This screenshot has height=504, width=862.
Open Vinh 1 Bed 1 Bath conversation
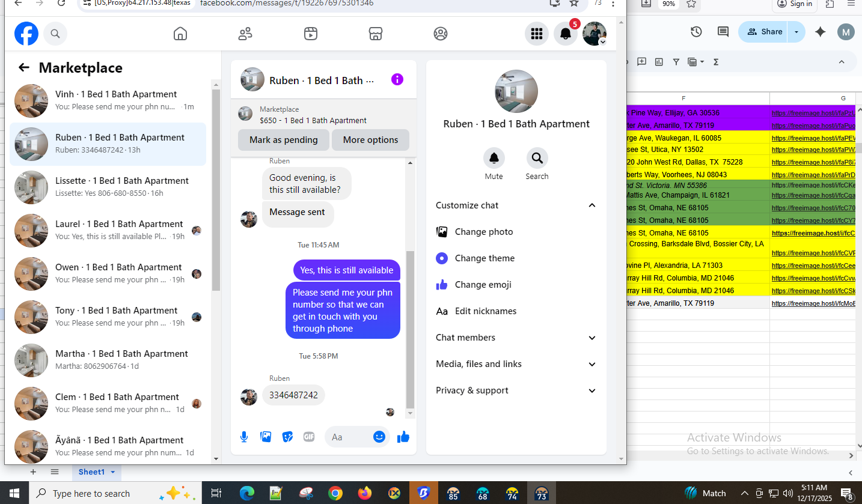point(108,100)
